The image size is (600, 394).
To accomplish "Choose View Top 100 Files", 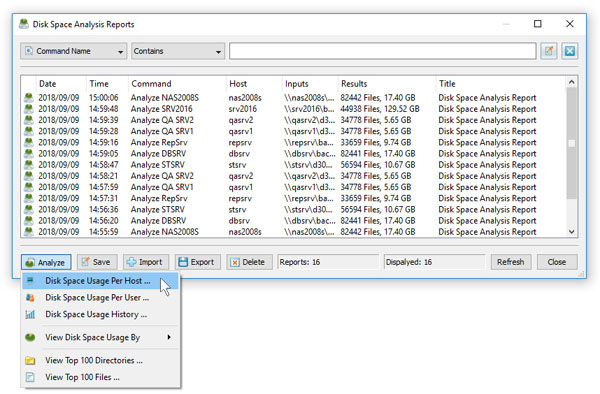I will [100, 377].
